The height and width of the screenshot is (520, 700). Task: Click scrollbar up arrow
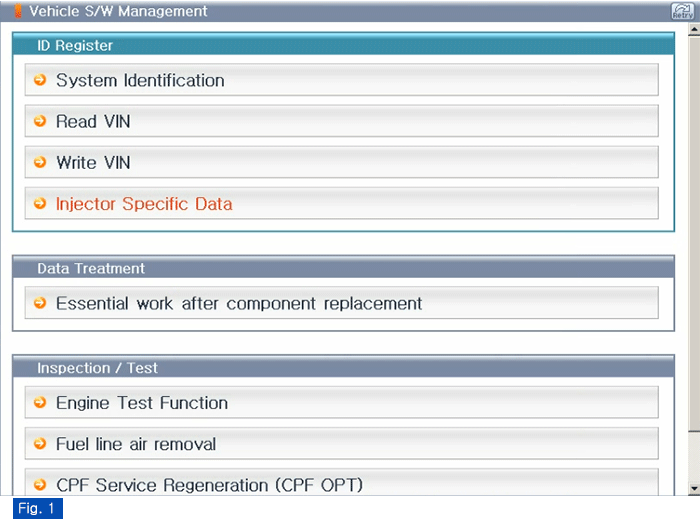[694, 30]
